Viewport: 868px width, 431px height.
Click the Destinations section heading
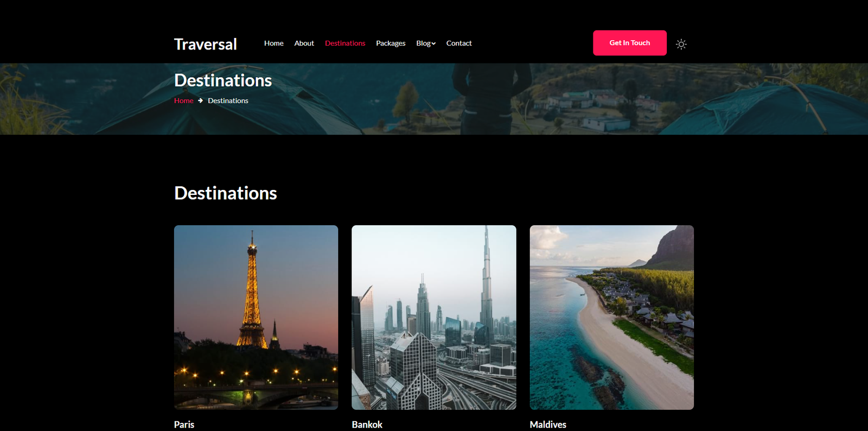point(226,193)
